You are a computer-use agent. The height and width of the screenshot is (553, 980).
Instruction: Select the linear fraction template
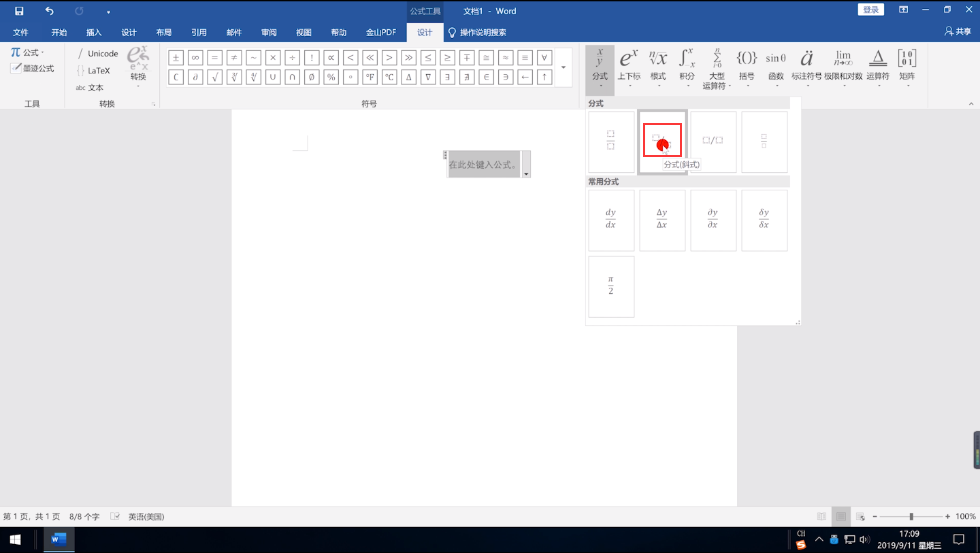pyautogui.click(x=713, y=141)
